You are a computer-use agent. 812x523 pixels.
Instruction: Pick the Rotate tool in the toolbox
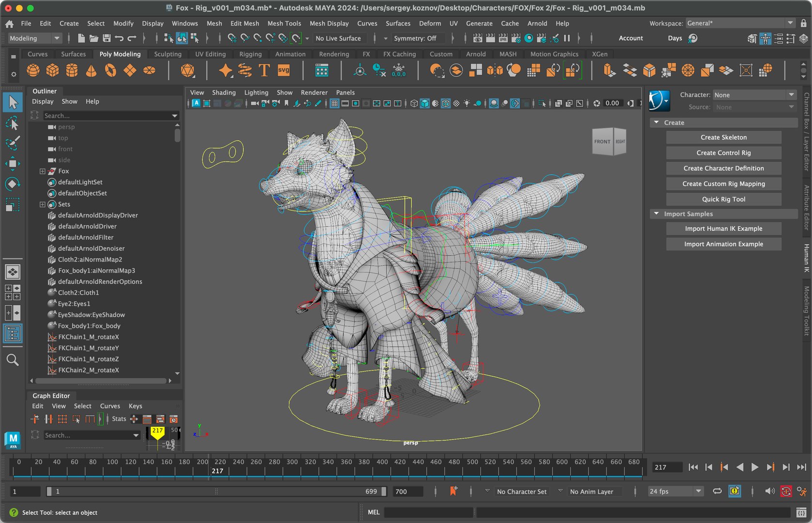13,184
